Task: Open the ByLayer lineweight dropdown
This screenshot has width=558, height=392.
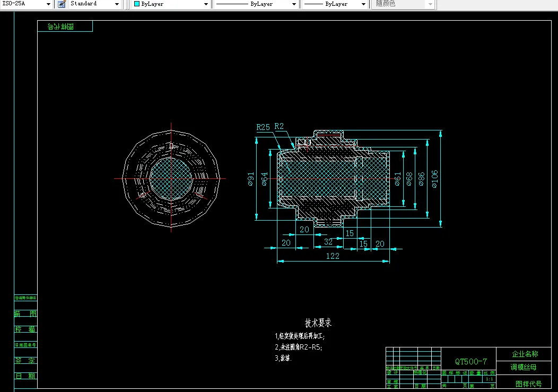Action: 363,4
